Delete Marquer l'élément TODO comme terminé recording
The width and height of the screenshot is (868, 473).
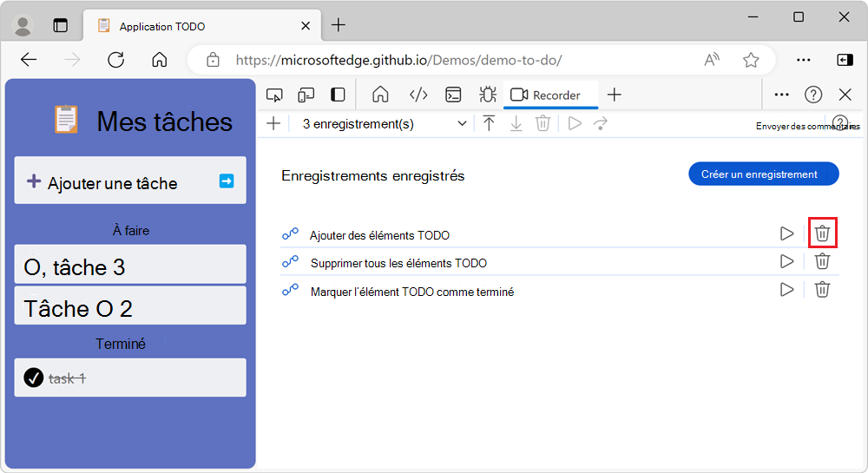(823, 289)
